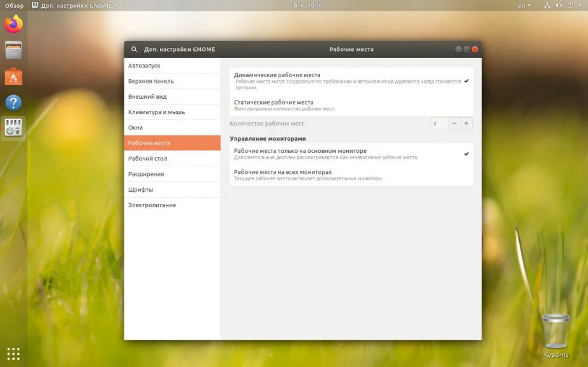Viewport: 588px width, 367px height.
Task: Close the GNOME Tweaks window
Action: click(x=474, y=49)
